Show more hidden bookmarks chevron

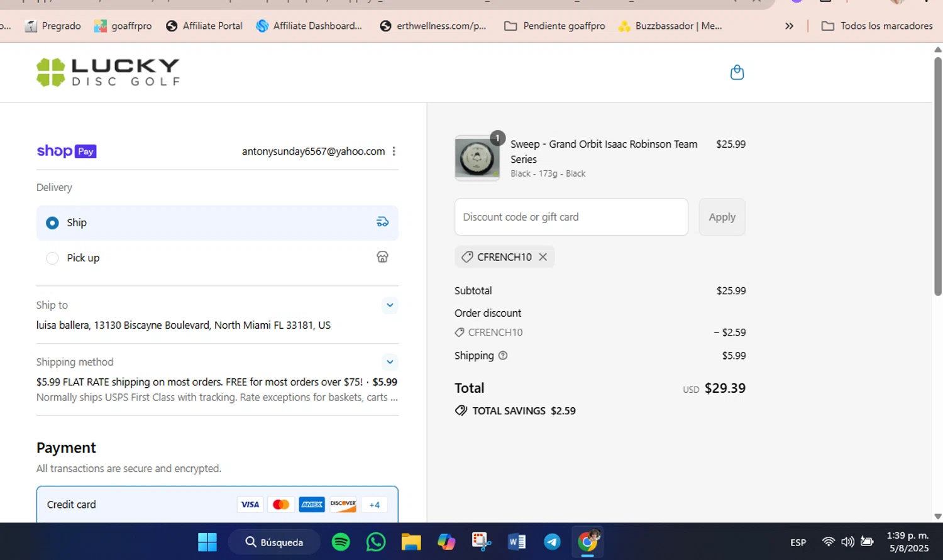coord(789,26)
